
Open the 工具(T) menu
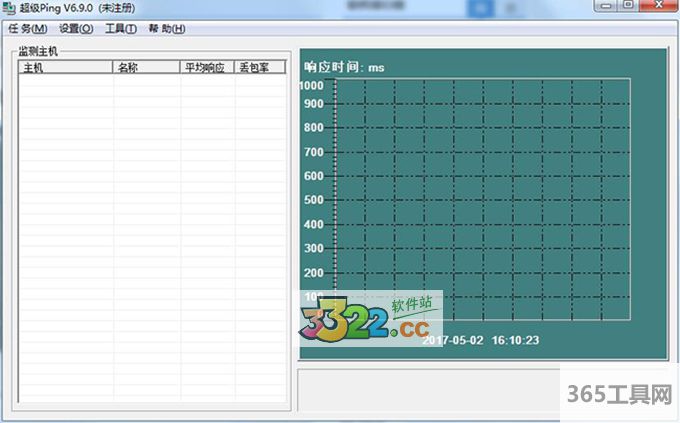click(x=120, y=28)
